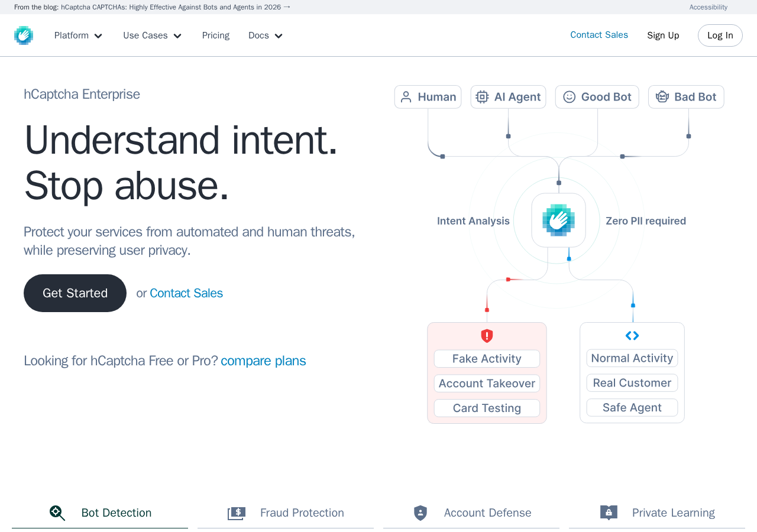757x532 pixels.
Task: Click the Normal Activity label
Action: pyautogui.click(x=632, y=358)
